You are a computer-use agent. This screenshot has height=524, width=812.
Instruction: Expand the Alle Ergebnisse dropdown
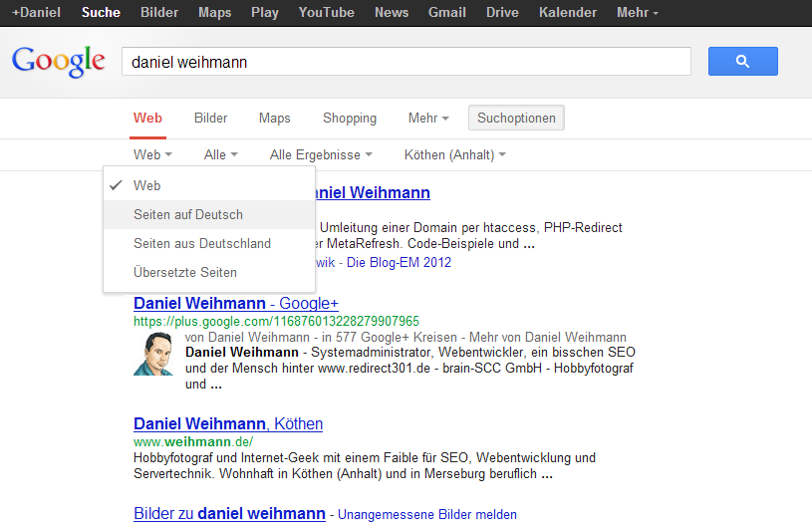(321, 154)
